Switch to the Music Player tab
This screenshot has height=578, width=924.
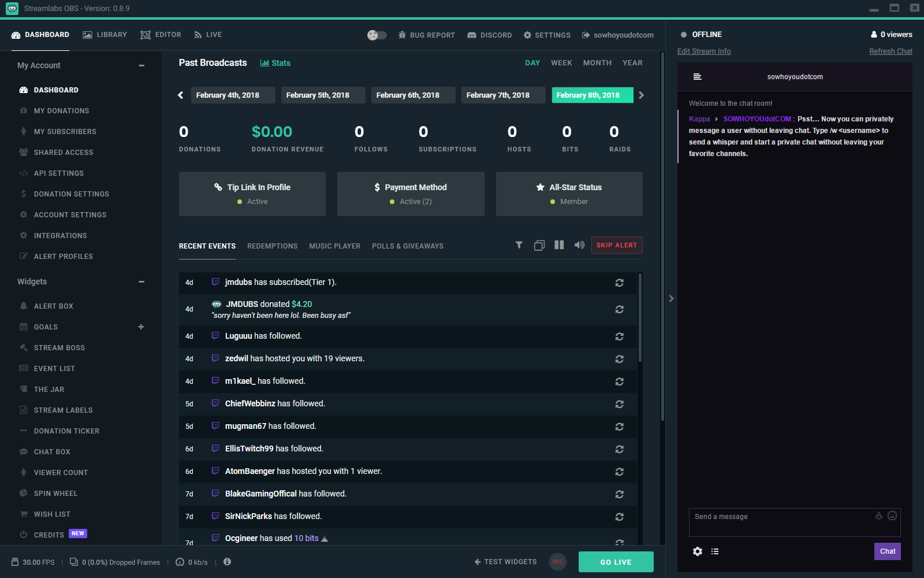coord(335,246)
